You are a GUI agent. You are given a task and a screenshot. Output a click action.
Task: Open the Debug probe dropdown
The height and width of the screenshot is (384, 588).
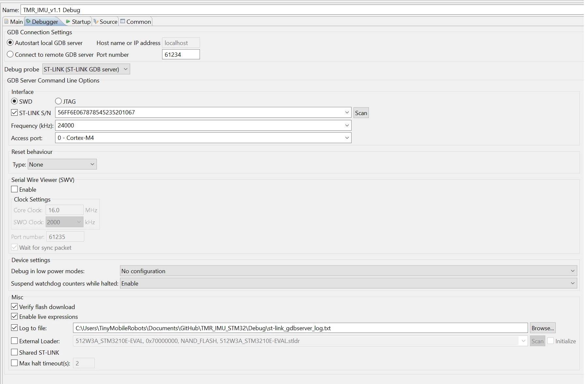[x=86, y=69]
